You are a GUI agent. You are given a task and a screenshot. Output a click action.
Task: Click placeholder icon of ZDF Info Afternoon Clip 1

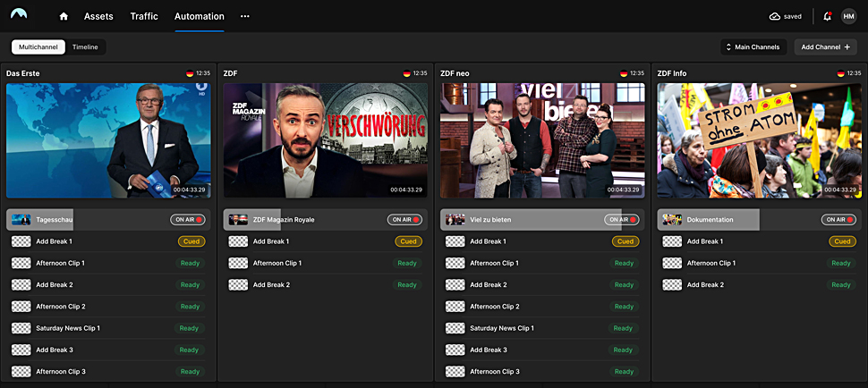click(x=672, y=263)
